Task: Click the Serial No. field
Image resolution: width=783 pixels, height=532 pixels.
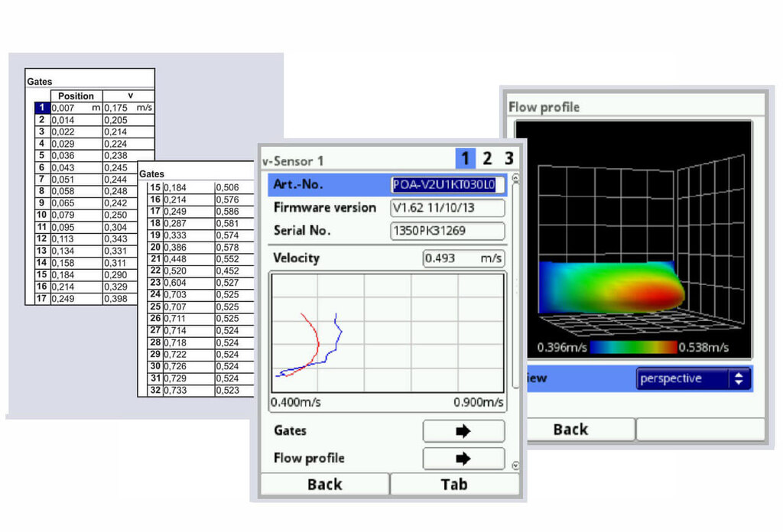Action: pos(447,231)
